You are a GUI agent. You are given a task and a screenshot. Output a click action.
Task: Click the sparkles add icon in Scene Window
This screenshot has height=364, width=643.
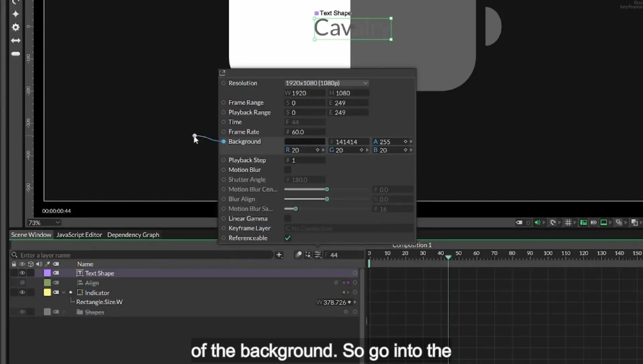pyautogui.click(x=308, y=255)
